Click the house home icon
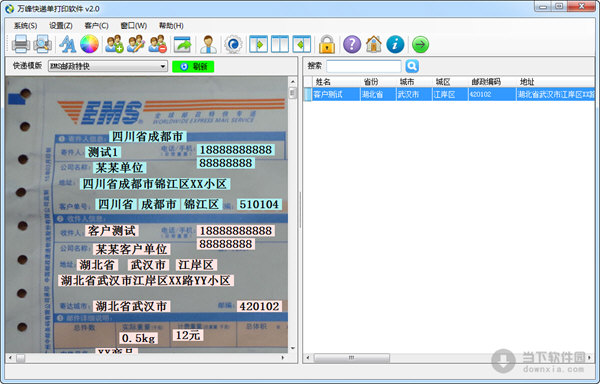 click(x=373, y=44)
